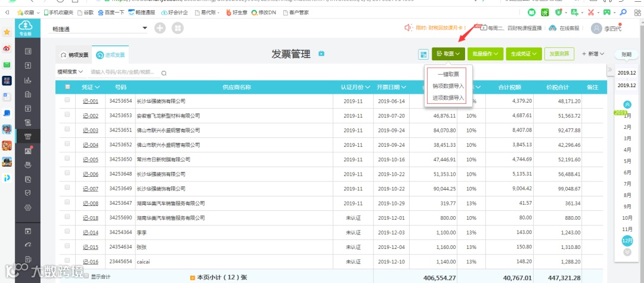Switch to the 销项发票 tab
This screenshot has height=283, width=644.
[x=75, y=55]
